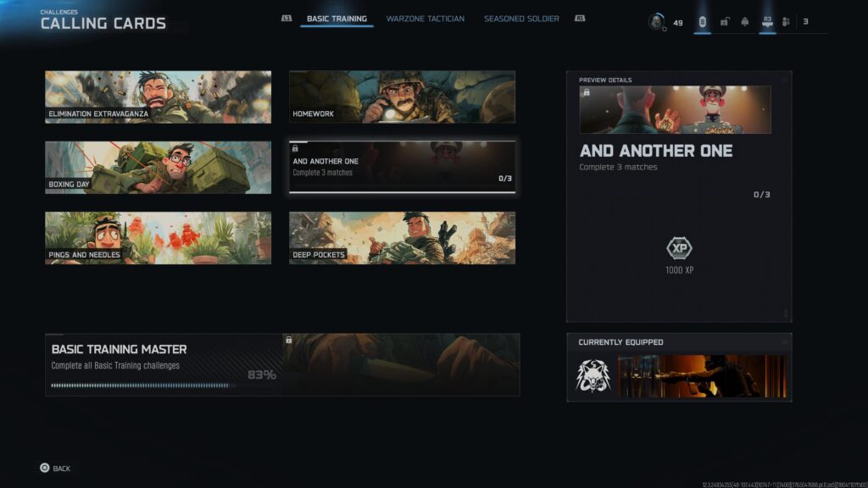Switch to the Seasoned Soldier tab
The image size is (868, 488).
pyautogui.click(x=521, y=19)
